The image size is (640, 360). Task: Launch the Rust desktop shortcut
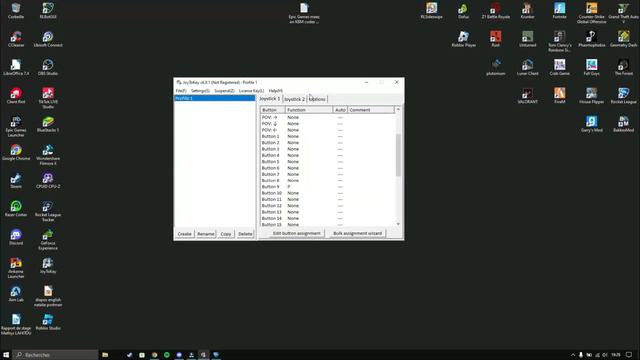(x=496, y=39)
